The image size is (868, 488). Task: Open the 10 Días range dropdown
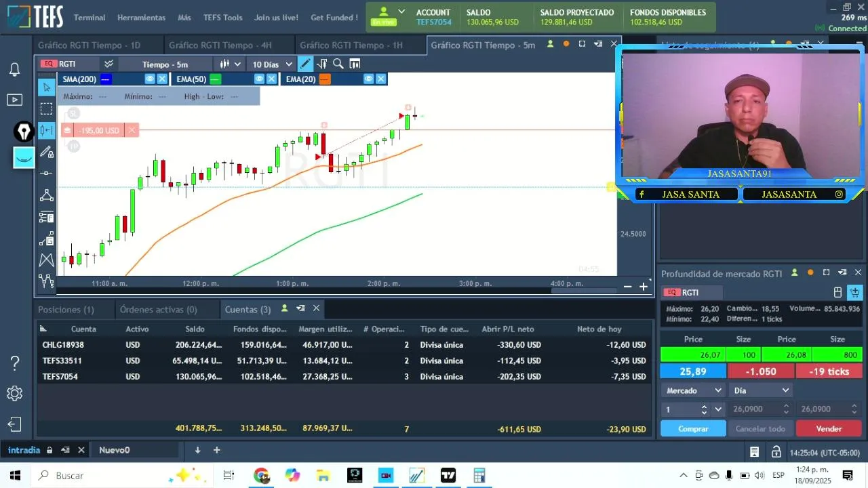point(273,64)
